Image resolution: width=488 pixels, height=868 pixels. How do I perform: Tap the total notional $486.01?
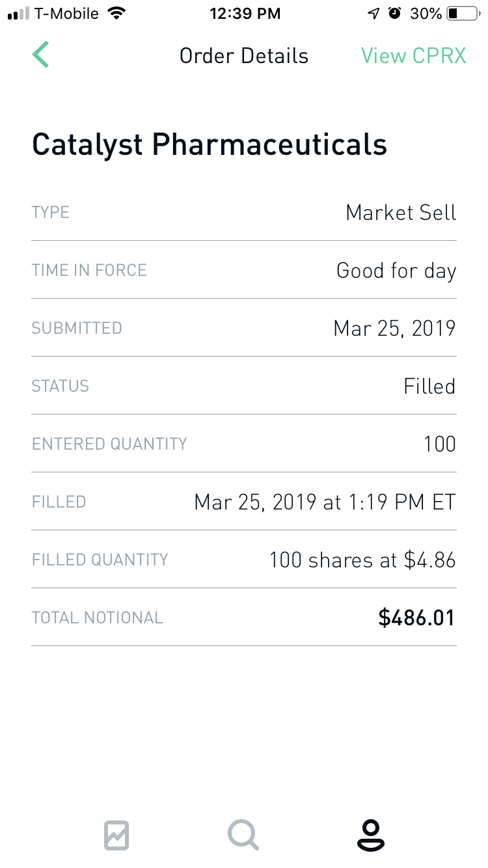click(x=416, y=618)
